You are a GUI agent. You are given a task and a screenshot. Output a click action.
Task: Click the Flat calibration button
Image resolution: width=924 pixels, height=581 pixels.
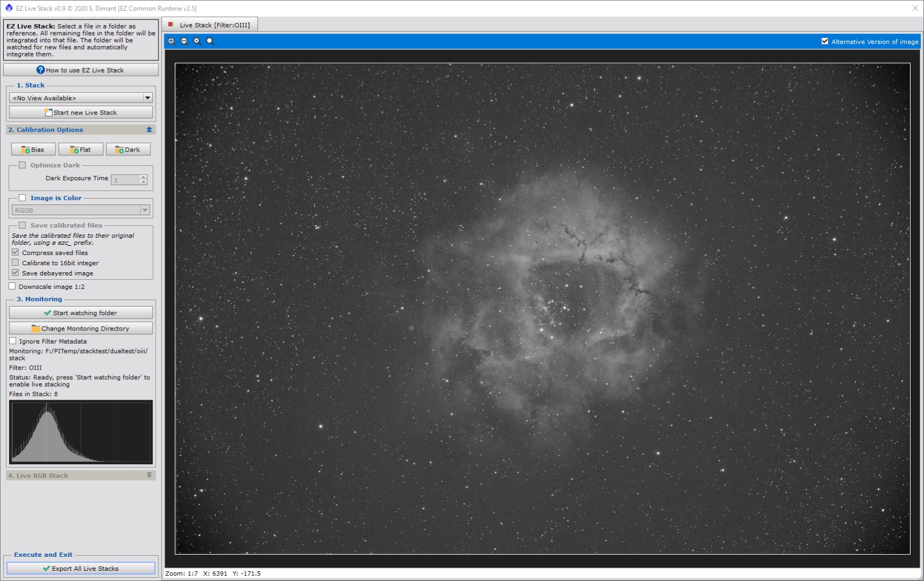click(81, 150)
